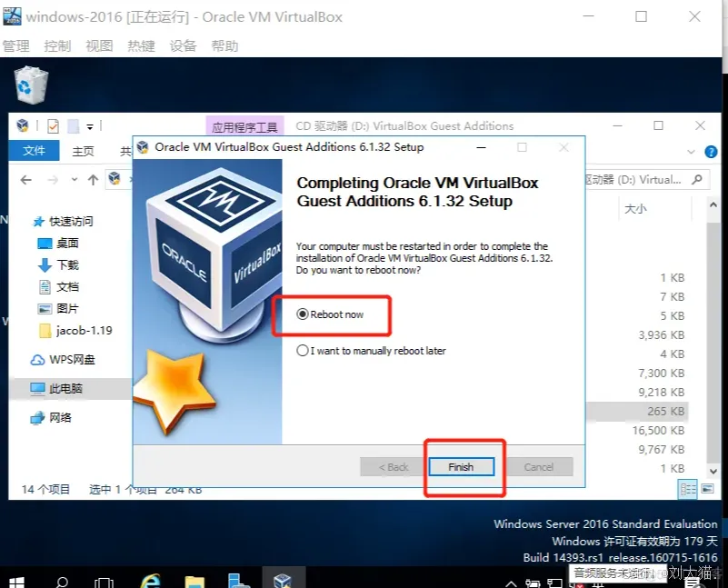Click the Explorer search field
The width and height of the screenshot is (728, 588).
click(647, 180)
